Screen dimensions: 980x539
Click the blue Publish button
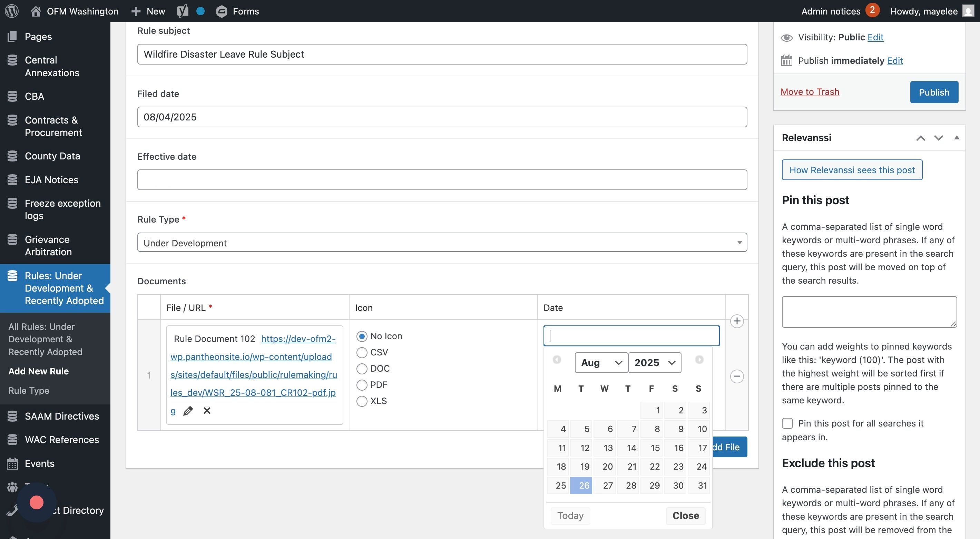(x=933, y=92)
